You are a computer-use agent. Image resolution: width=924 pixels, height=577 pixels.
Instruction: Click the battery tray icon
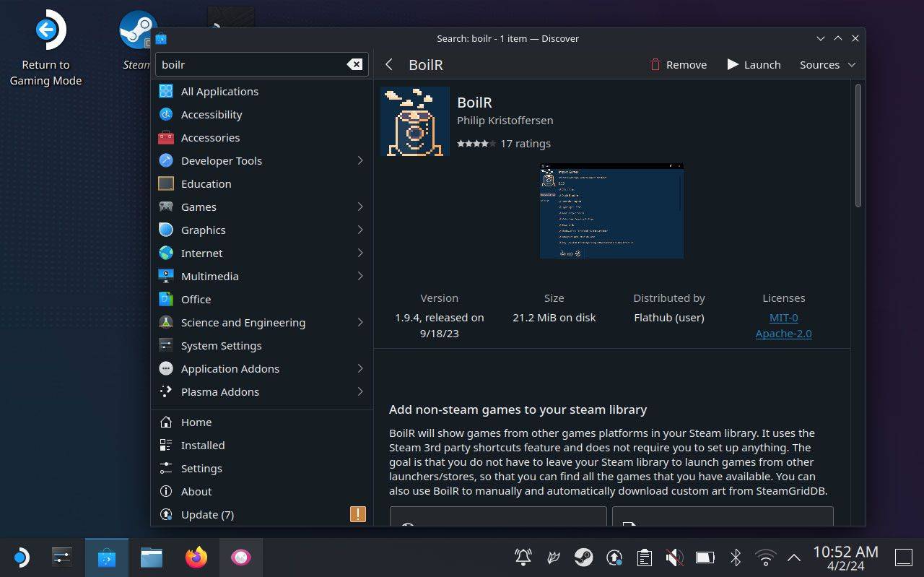tap(705, 557)
